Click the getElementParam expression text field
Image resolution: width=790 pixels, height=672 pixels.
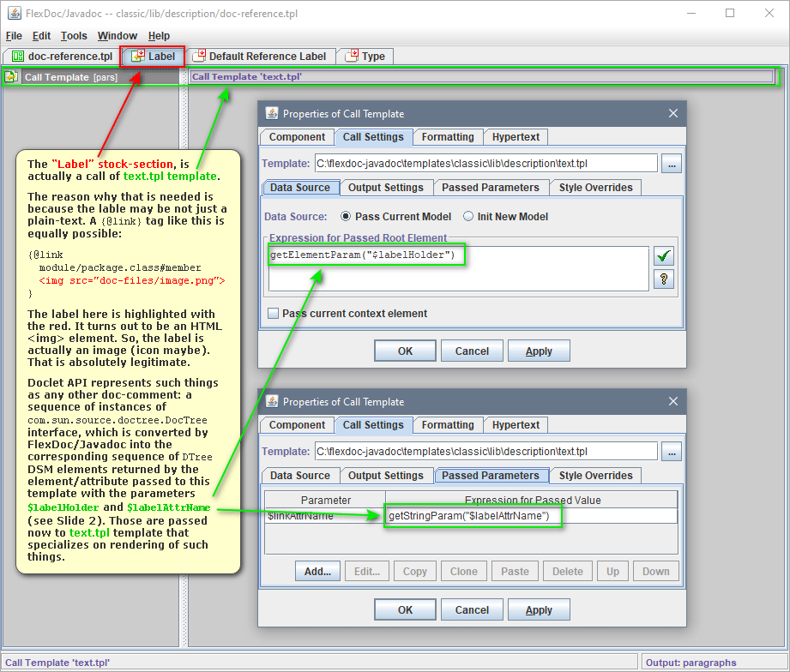[458, 269]
